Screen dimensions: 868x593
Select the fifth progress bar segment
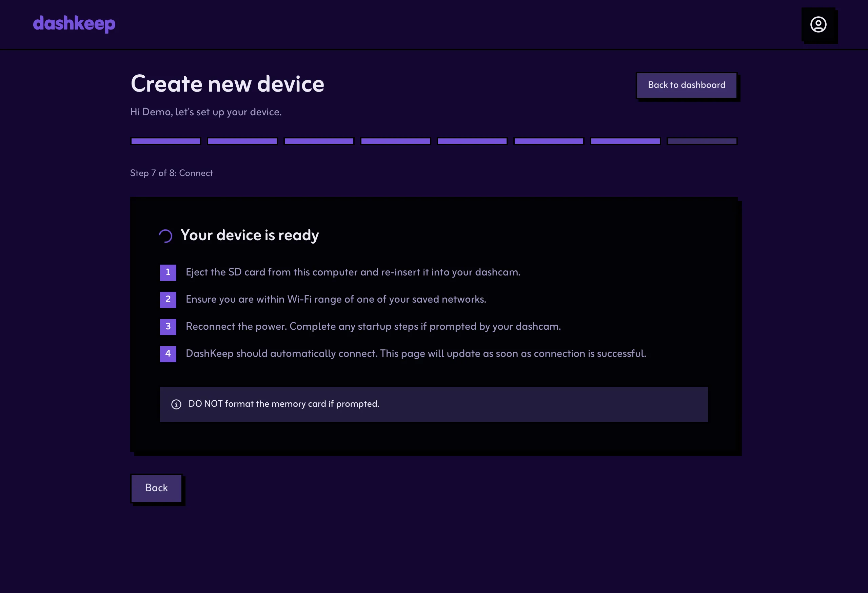tap(472, 141)
